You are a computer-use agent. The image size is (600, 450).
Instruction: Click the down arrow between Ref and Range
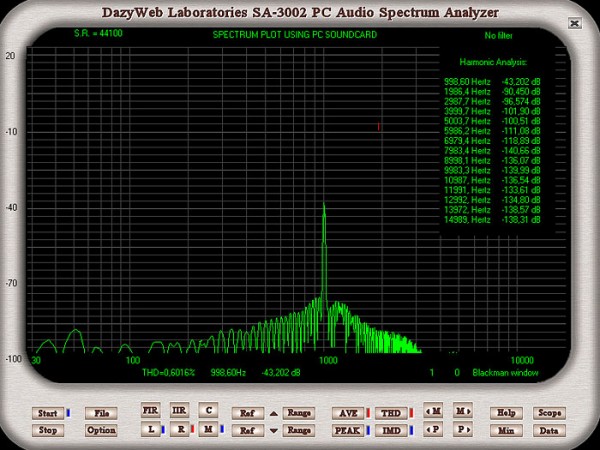tap(275, 430)
